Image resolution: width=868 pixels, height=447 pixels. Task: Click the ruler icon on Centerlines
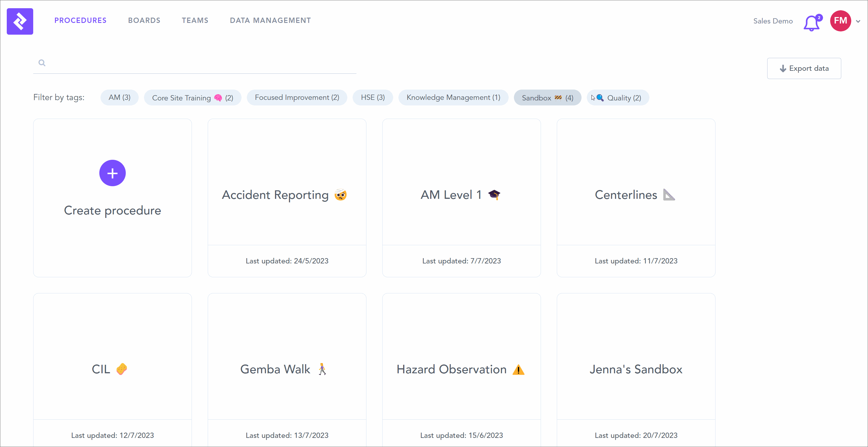point(668,195)
